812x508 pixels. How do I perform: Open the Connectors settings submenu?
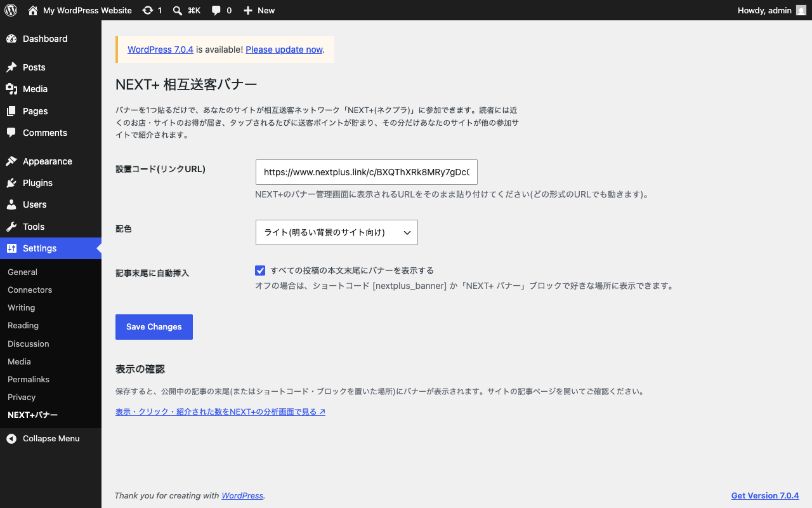point(30,290)
